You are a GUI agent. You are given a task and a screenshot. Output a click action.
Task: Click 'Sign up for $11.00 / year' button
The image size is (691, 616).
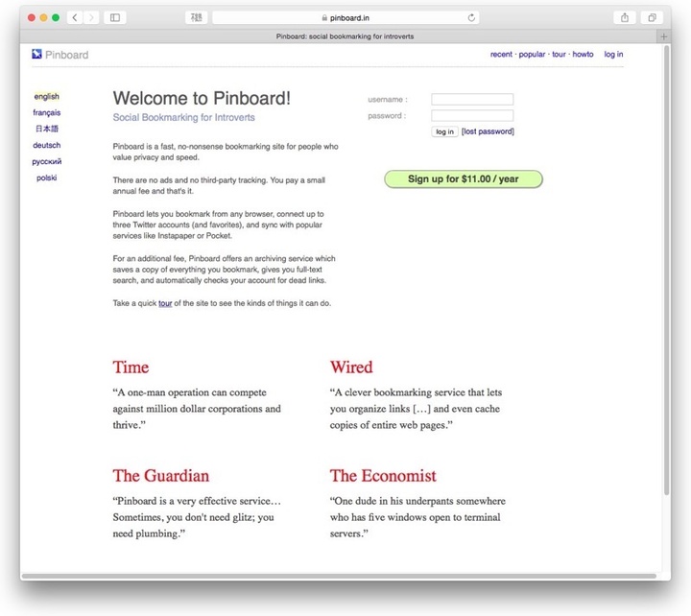pyautogui.click(x=463, y=178)
